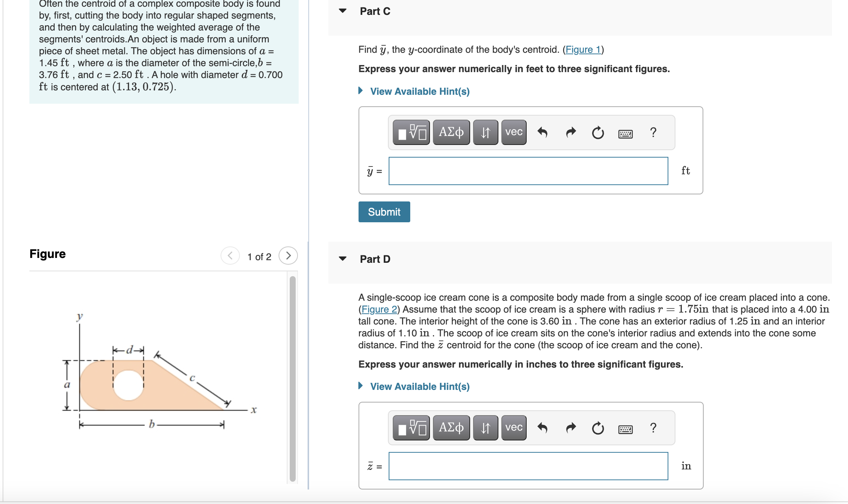Switch to figure 2 using the next arrow
This screenshot has width=848, height=504.
(288, 255)
